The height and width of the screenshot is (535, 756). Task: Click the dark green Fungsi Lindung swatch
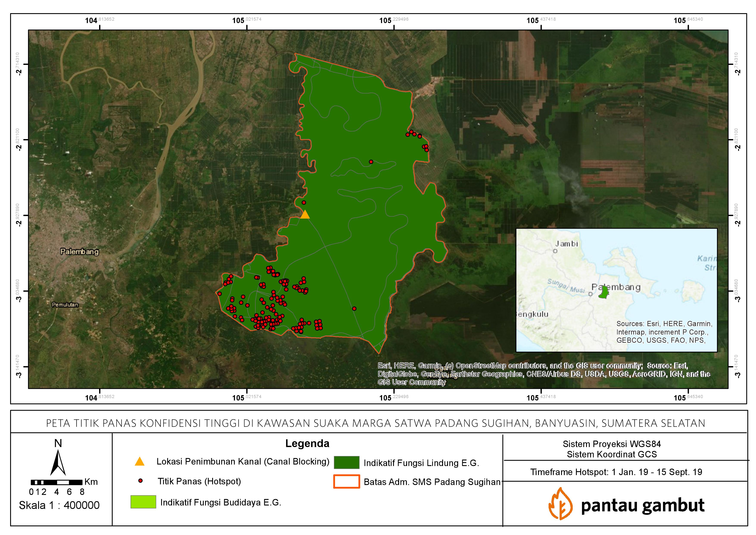tap(346, 463)
